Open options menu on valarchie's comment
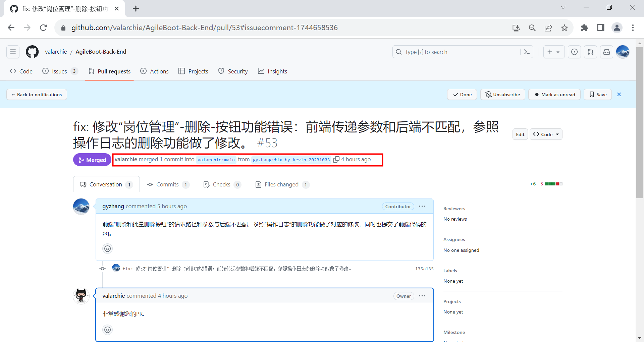Viewport: 644px width, 342px height. point(422,296)
